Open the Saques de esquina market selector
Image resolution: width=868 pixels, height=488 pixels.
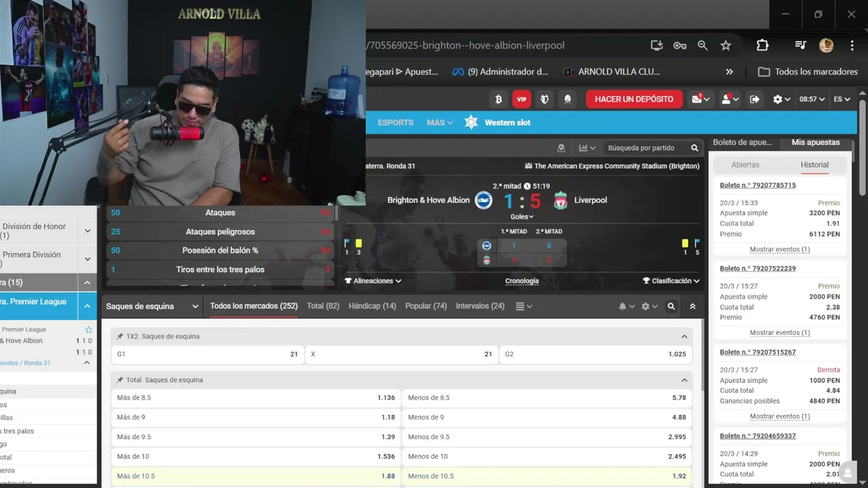[152, 306]
